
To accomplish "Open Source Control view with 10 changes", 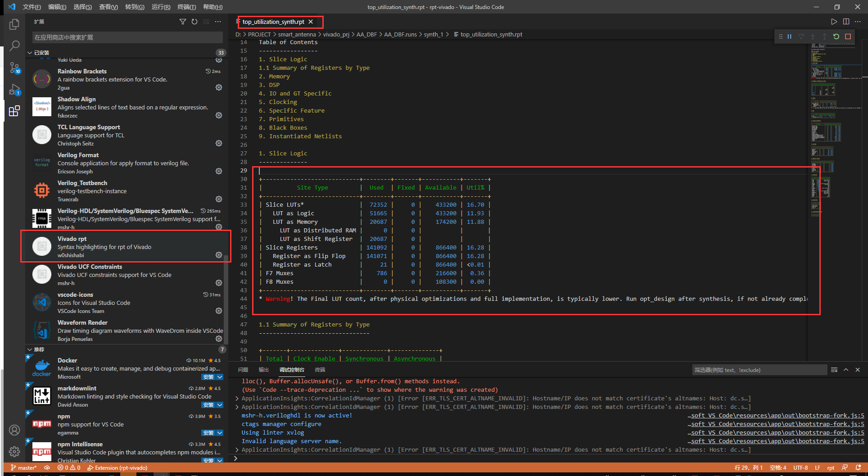I will coord(14,68).
